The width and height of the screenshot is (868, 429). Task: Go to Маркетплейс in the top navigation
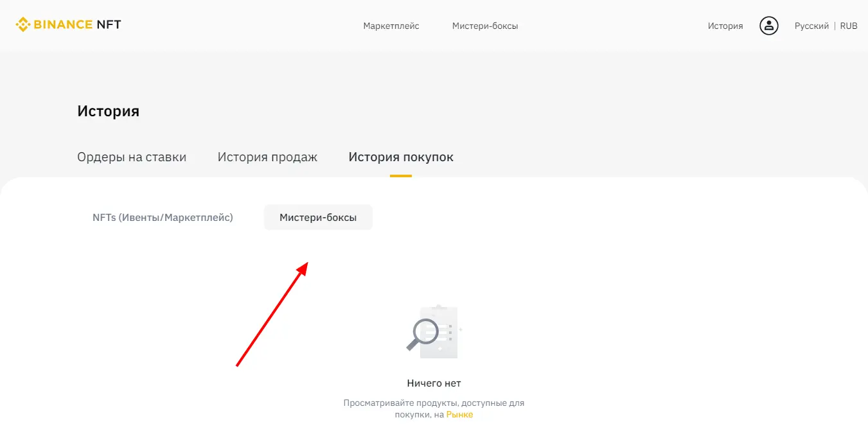tap(391, 26)
